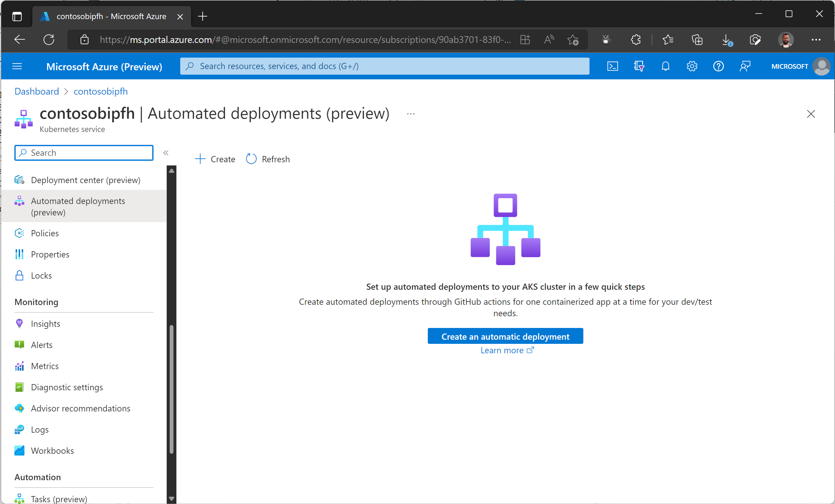
Task: Open Diagnostic settings menu item
Action: click(67, 387)
